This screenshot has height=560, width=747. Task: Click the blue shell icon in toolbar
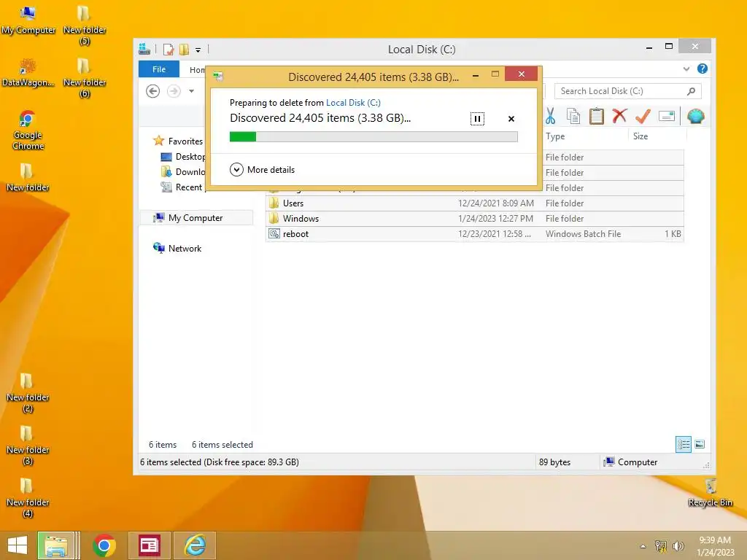tap(695, 116)
